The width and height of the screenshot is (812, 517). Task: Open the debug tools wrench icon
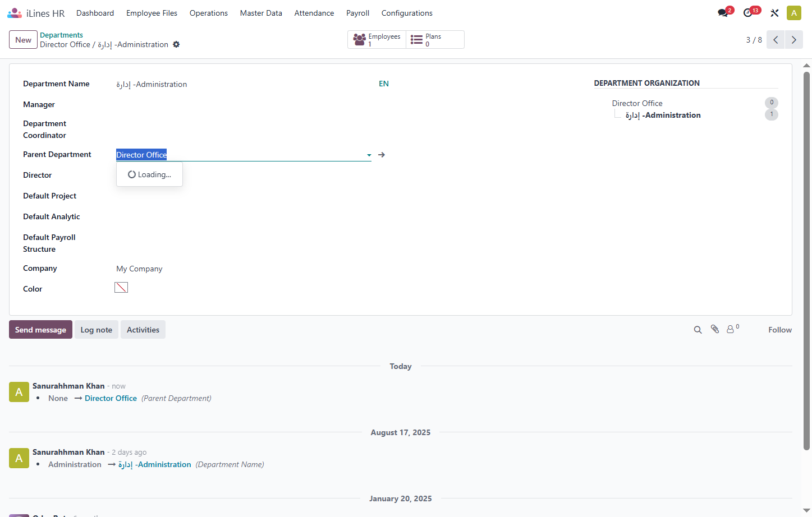pyautogui.click(x=774, y=13)
